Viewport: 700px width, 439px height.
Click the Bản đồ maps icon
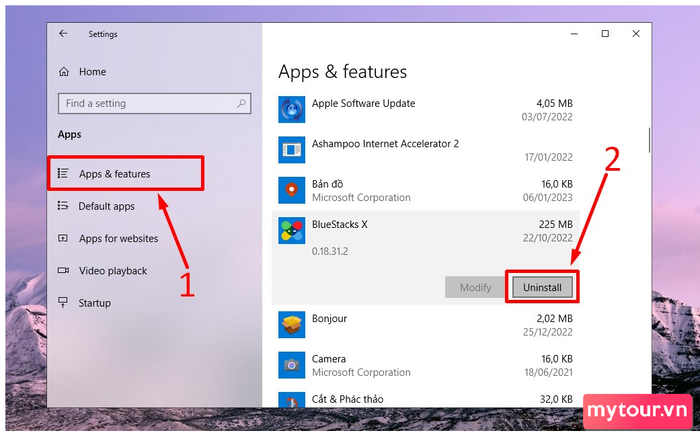(292, 190)
